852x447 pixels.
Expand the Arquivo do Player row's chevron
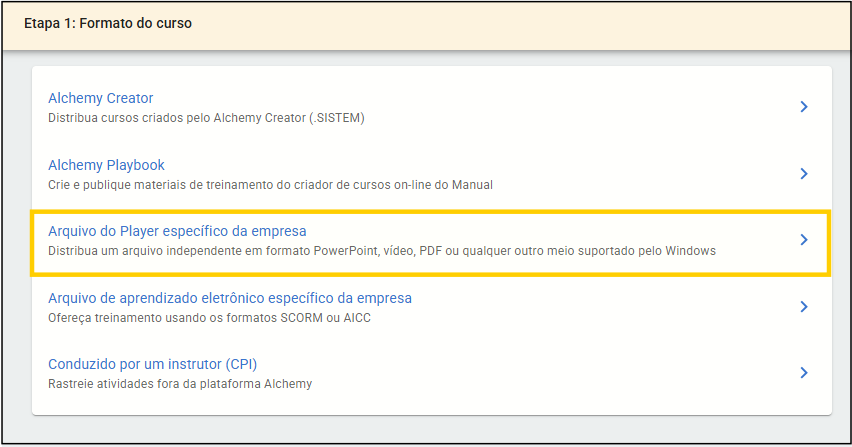[804, 240]
